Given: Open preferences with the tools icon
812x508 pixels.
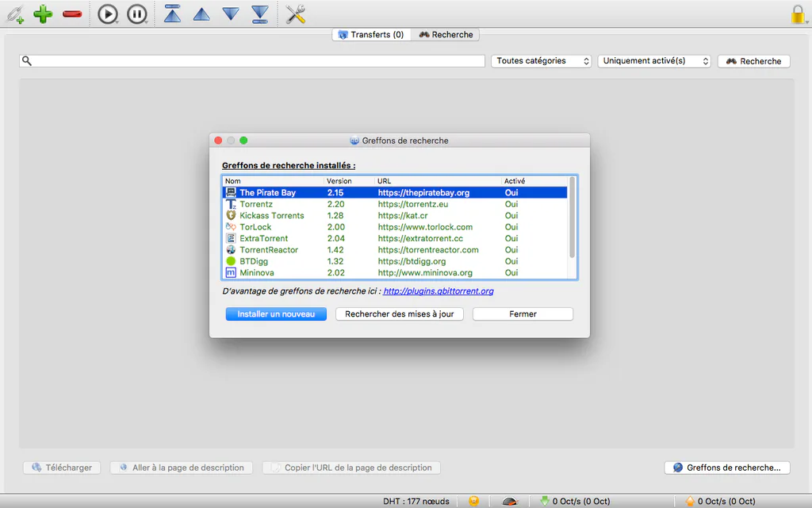Looking at the screenshot, I should point(296,14).
